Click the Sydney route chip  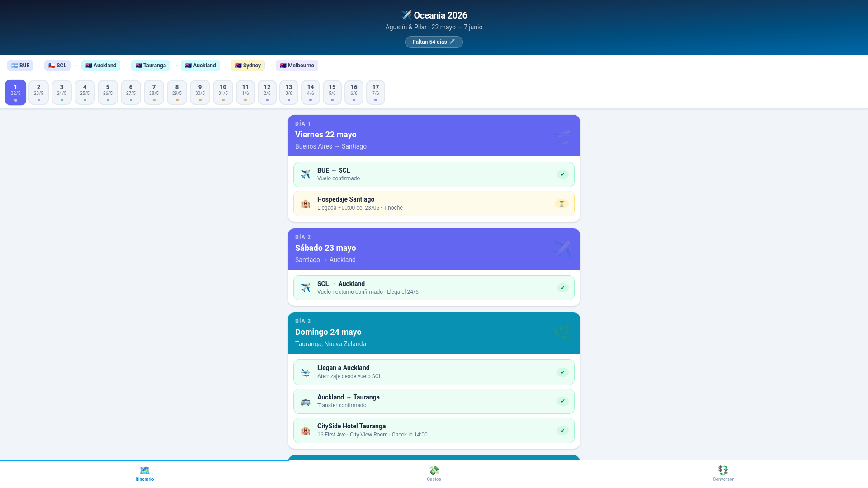click(x=248, y=66)
